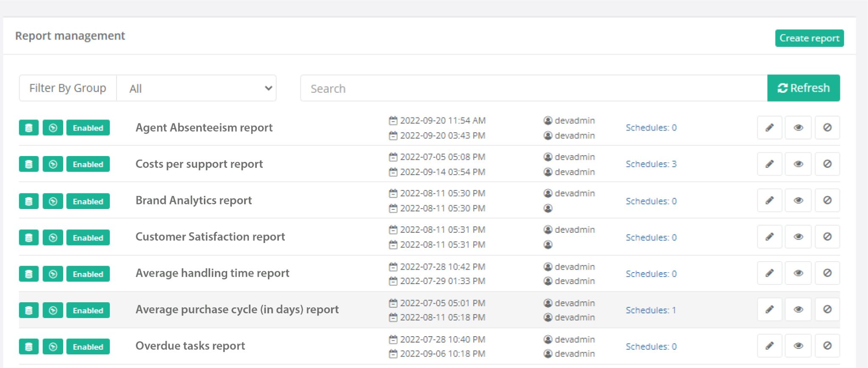The width and height of the screenshot is (868, 368).
Task: Click the database icon for Customer Satisfaction report
Action: [29, 237]
